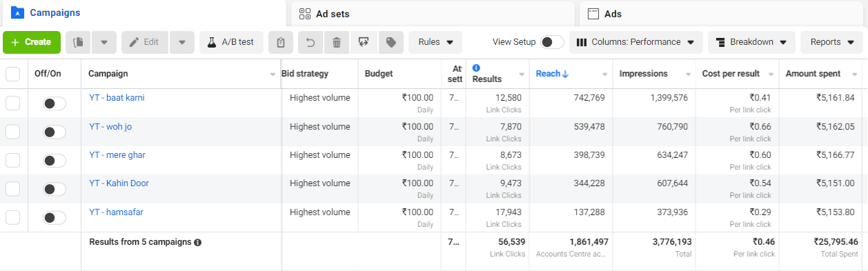
Task: Click the Budget column header
Action: (378, 74)
